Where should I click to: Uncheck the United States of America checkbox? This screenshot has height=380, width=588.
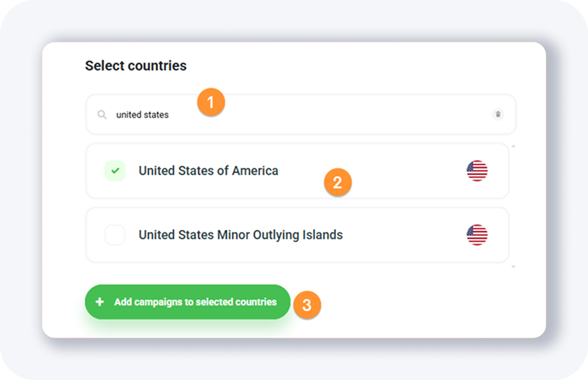pos(115,171)
